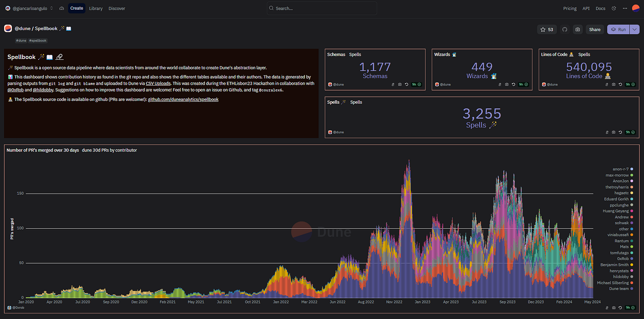644x319 pixels.
Task: Open the @hildobby profile link in description
Action: click(x=43, y=90)
